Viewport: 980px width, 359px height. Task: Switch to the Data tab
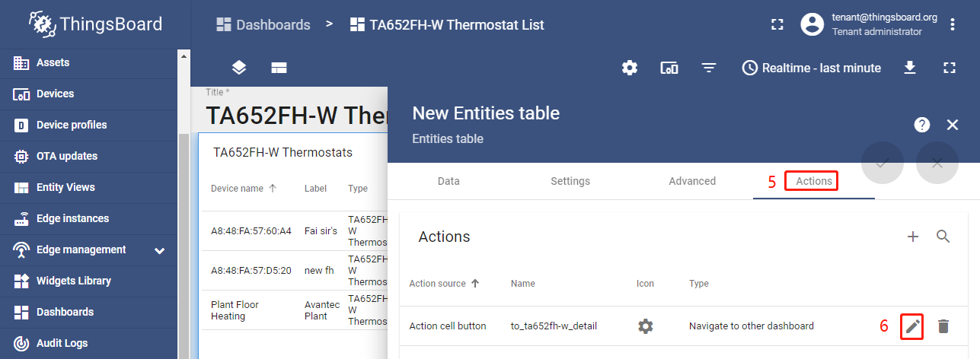[x=449, y=181]
